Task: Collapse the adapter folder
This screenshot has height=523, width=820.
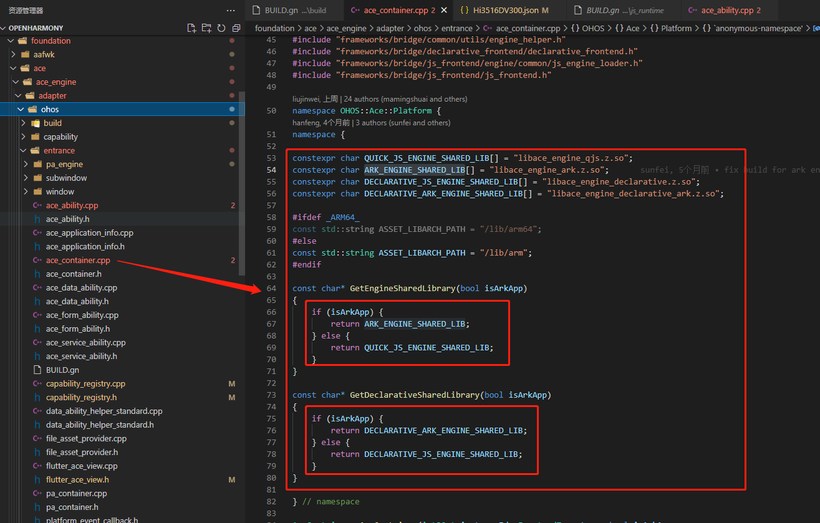Action: point(18,96)
